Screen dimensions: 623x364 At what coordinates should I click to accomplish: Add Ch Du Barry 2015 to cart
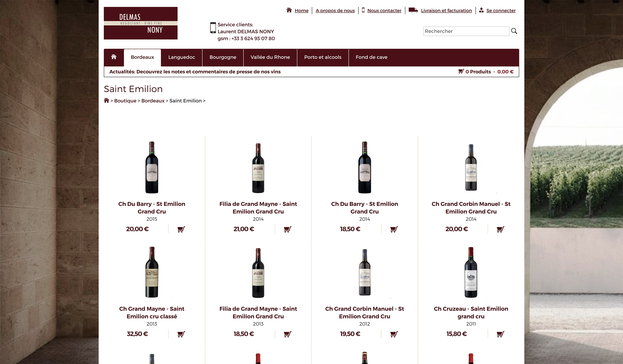click(181, 229)
